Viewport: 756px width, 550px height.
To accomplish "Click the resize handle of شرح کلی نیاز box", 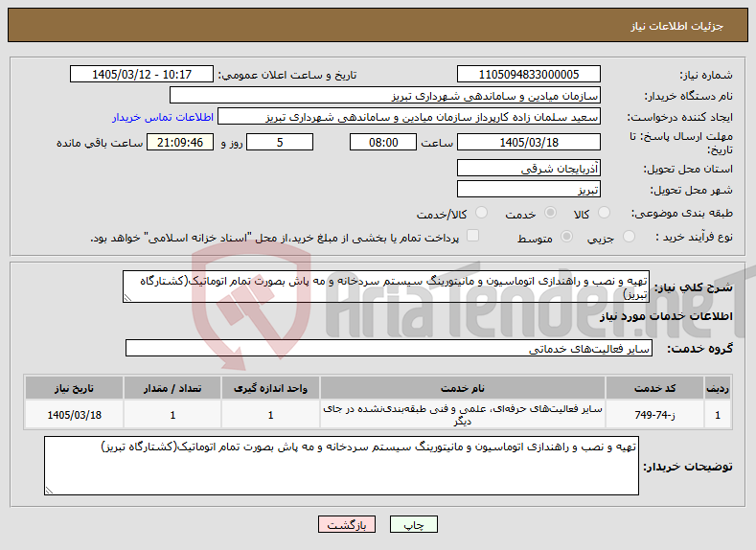I will (x=127, y=298).
